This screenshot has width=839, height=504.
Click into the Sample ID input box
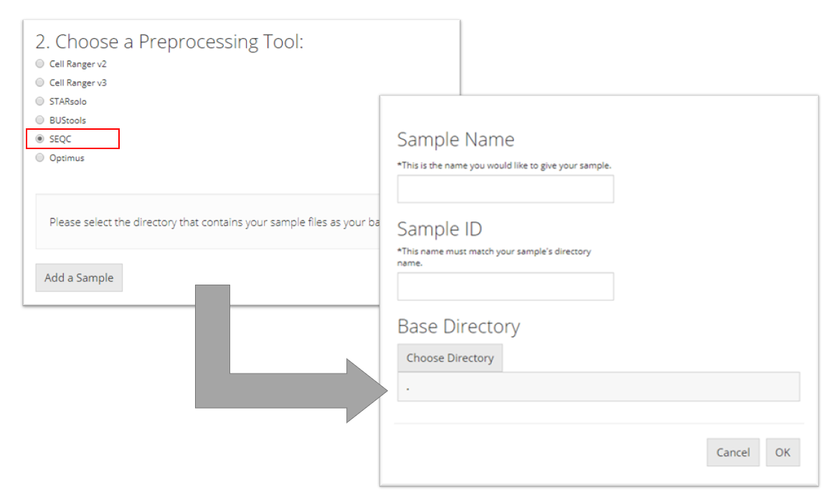coord(505,286)
